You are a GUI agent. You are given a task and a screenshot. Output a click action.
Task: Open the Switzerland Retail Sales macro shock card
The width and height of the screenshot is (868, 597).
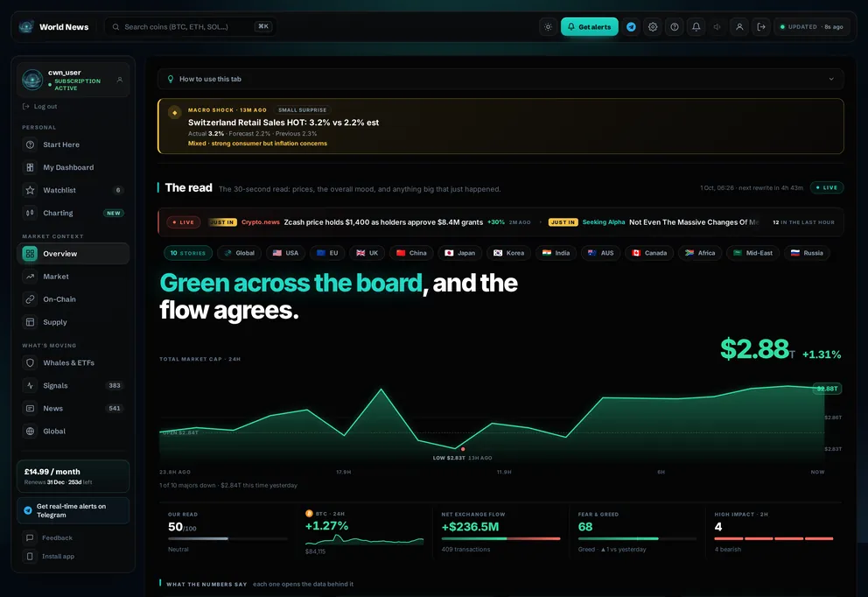tap(500, 126)
